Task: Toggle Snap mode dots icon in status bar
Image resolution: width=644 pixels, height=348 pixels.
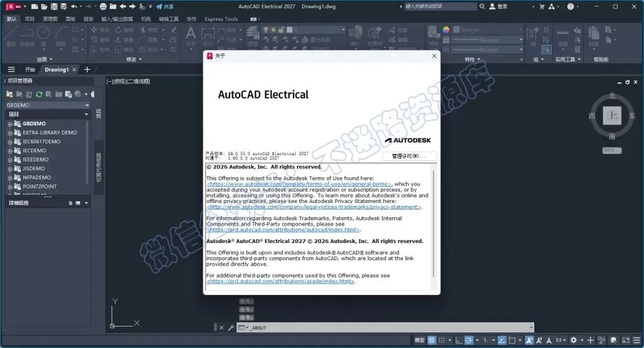Action: coord(441,340)
